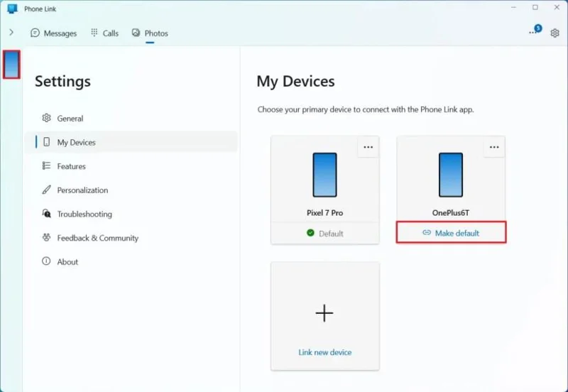Click the plus icon to add device

click(x=324, y=313)
